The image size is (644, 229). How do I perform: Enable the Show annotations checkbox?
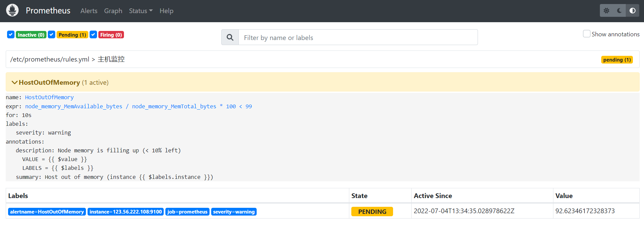(586, 34)
